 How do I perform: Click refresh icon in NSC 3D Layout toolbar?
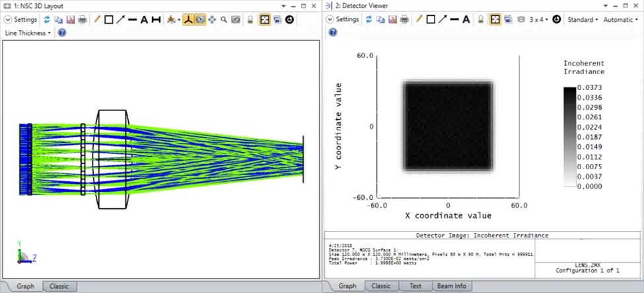[47, 20]
